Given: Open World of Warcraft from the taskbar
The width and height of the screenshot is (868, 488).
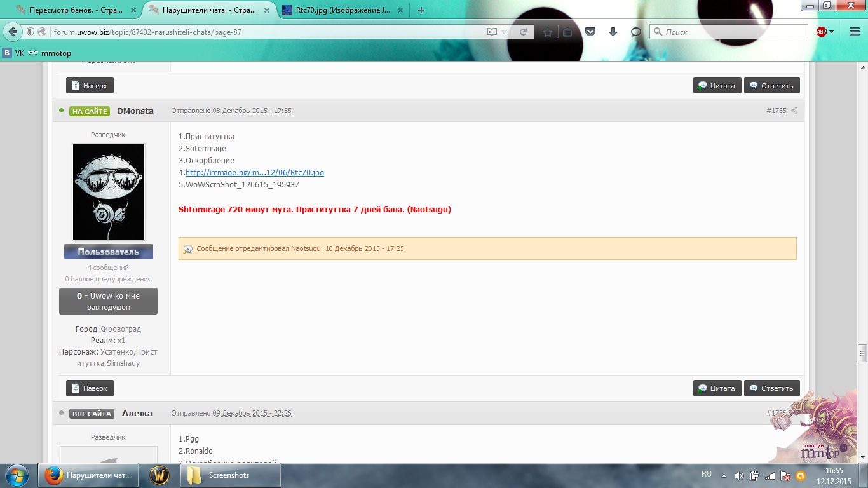Looking at the screenshot, I should [159, 475].
